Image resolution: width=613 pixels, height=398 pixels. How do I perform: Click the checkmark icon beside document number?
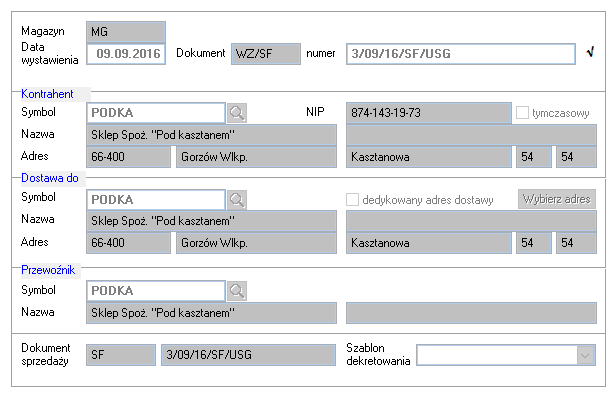click(x=591, y=52)
